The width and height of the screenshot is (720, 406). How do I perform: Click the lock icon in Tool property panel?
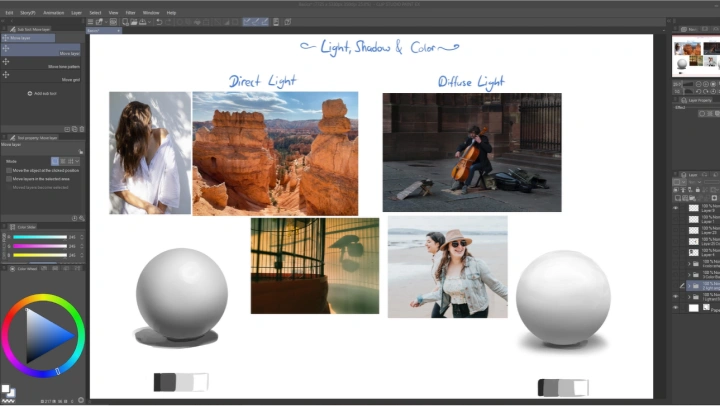(81, 152)
